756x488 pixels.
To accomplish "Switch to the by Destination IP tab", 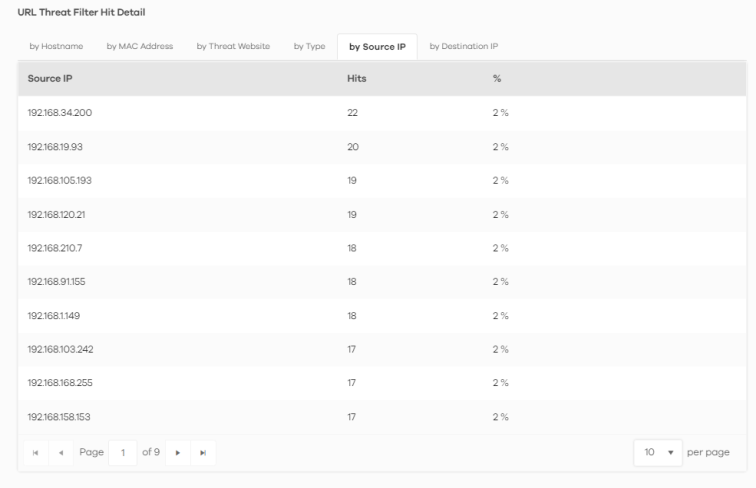I will (x=465, y=46).
